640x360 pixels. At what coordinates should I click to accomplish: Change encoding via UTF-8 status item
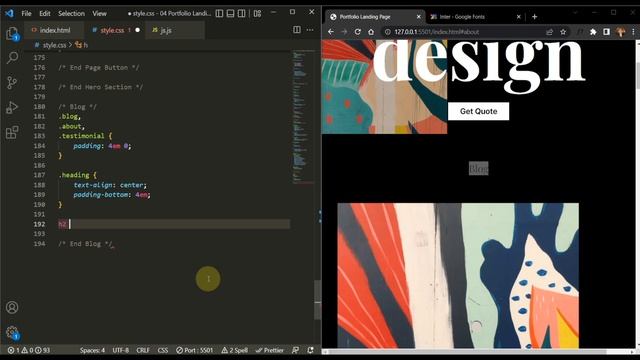pos(120,350)
